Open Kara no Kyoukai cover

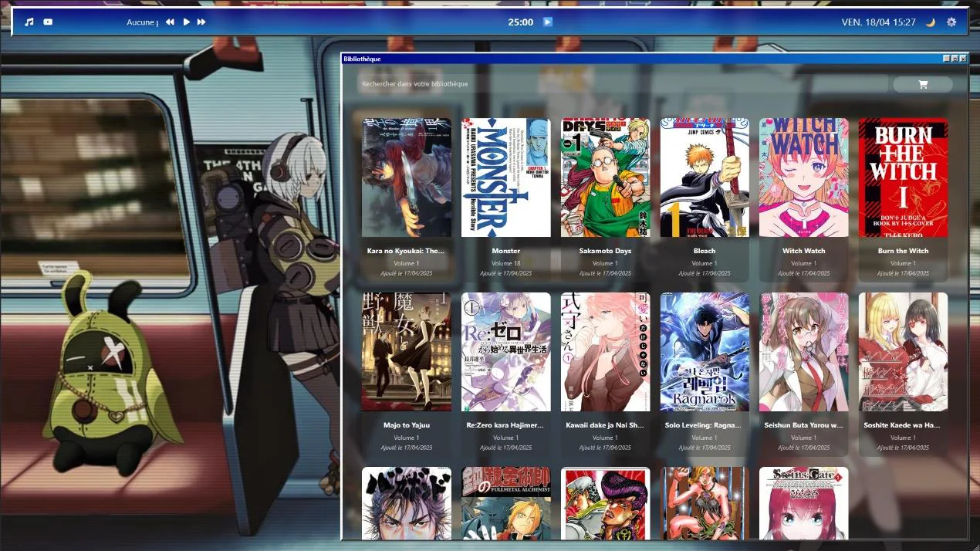407,177
